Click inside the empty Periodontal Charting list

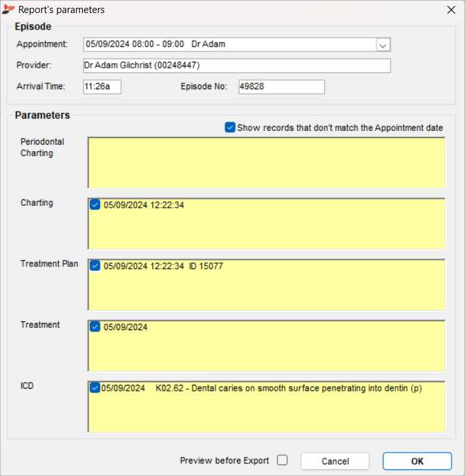point(266,163)
